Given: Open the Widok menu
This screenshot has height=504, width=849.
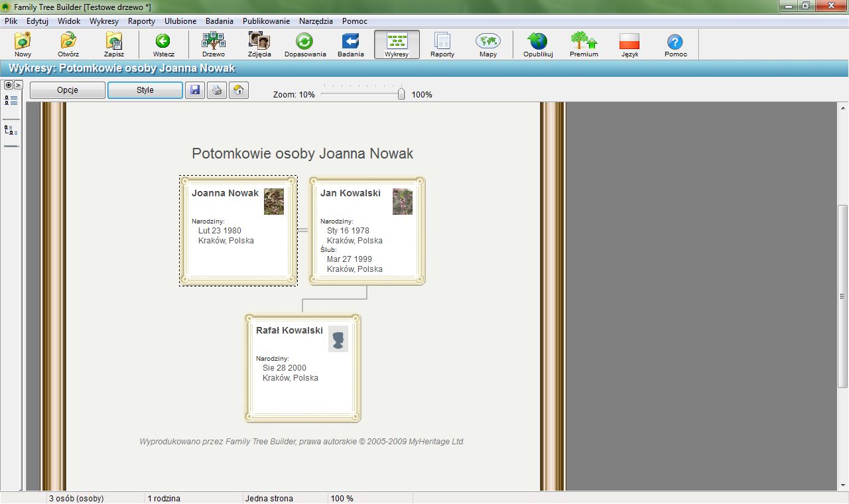Looking at the screenshot, I should (x=69, y=21).
